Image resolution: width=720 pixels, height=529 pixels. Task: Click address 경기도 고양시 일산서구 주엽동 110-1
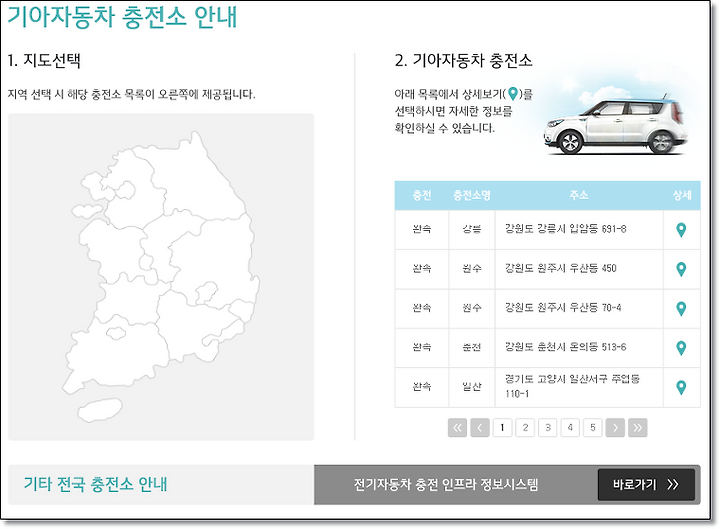tap(572, 386)
